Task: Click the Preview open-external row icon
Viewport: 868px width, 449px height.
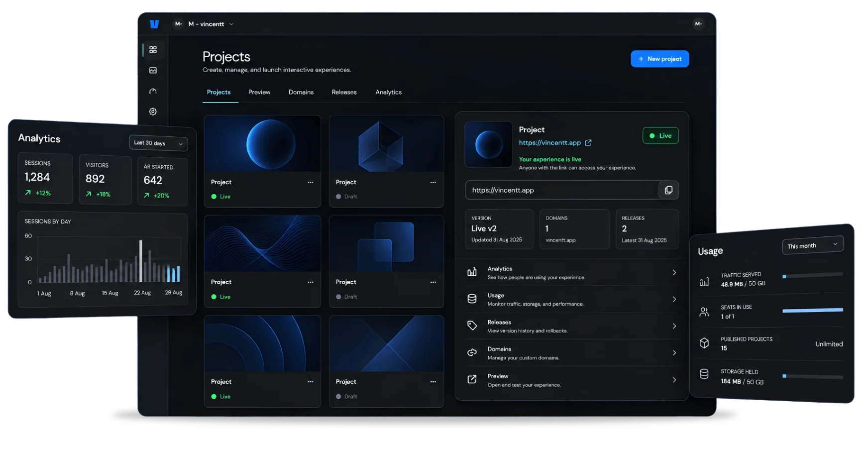Action: coord(472,380)
